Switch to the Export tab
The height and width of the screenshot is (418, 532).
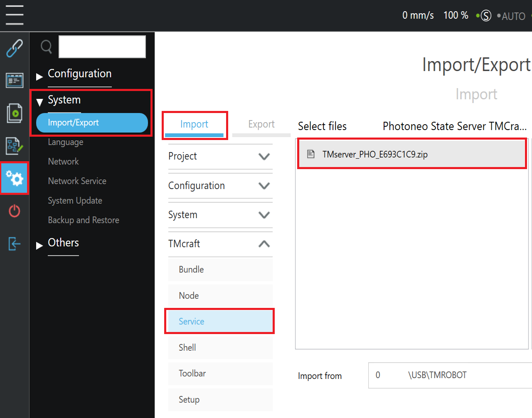point(261,124)
